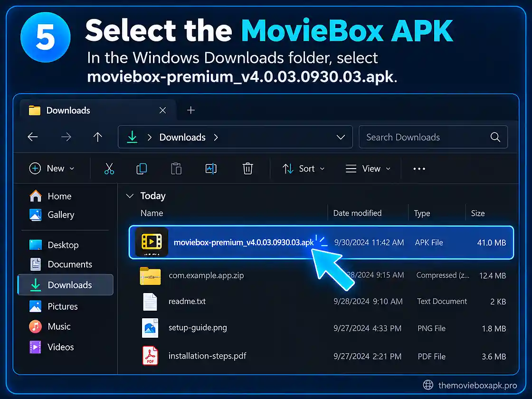532x399 pixels.
Task: Click the 2 KB size cell
Action: click(498, 302)
